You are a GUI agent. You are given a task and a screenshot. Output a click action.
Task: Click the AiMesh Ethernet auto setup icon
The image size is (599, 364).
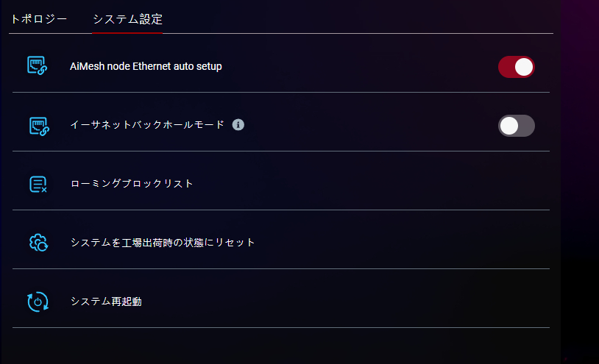coord(38,66)
